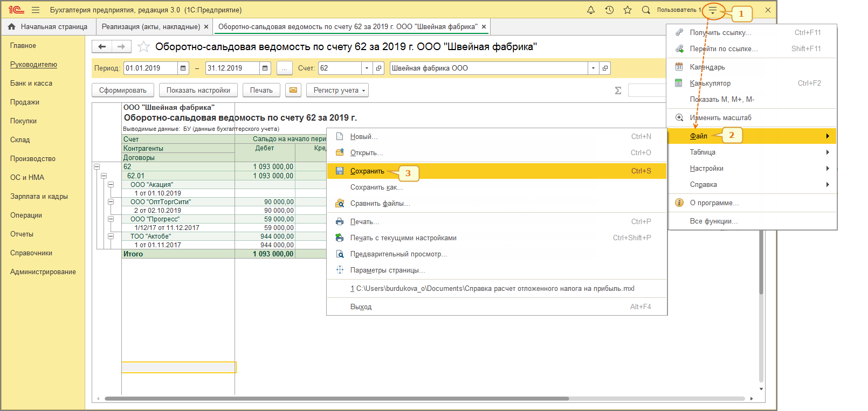Image resolution: width=868 pixels, height=411 pixels.
Task: Click the notifications bell icon
Action: pos(591,10)
